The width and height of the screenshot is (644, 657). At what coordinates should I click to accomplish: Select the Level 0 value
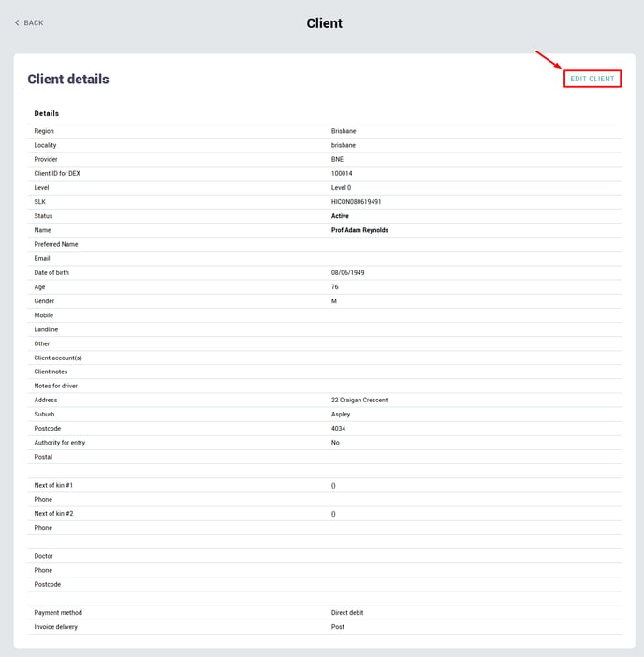point(341,188)
